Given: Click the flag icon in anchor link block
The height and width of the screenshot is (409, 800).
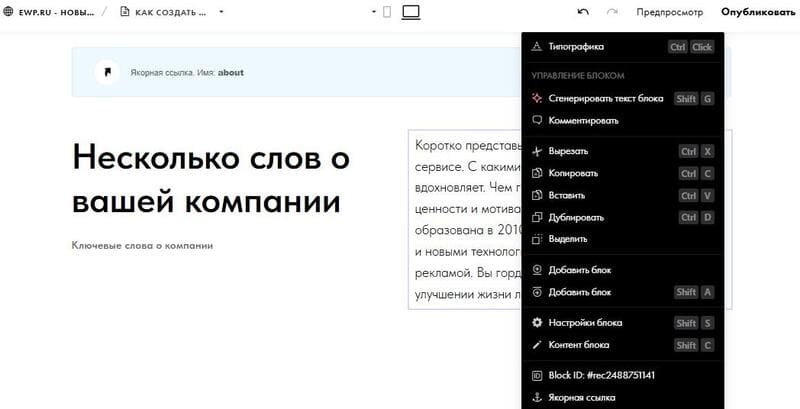Looking at the screenshot, I should (108, 72).
